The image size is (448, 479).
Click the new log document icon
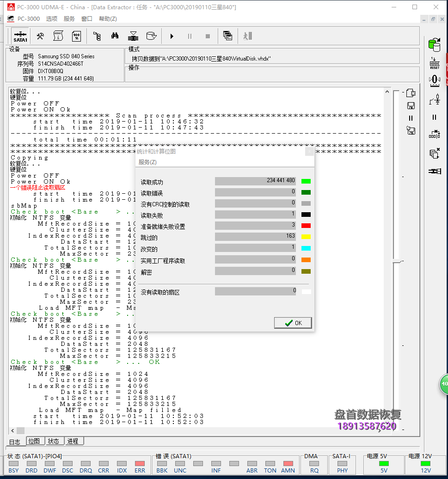(411, 93)
